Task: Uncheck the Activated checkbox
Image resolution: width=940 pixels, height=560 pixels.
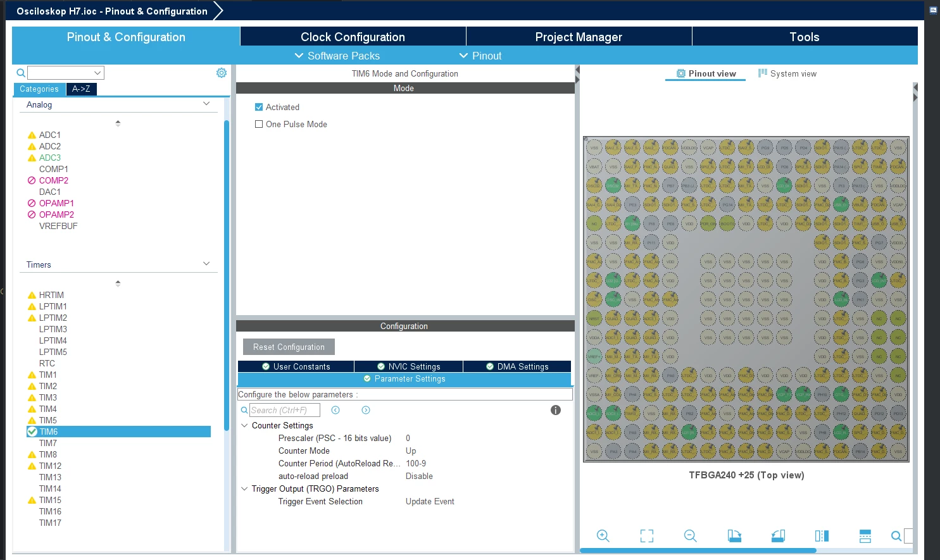Action: [x=259, y=107]
